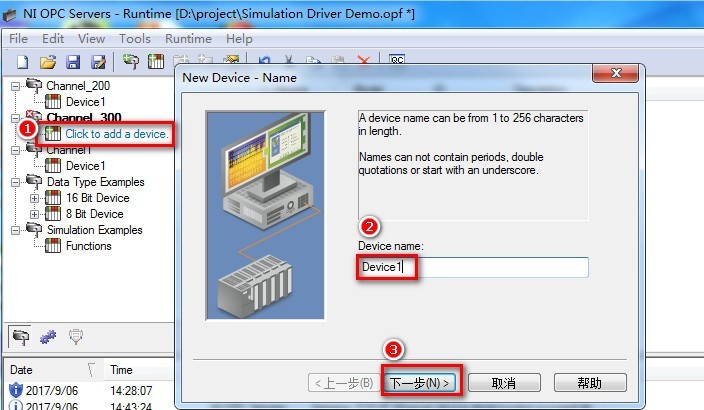The height and width of the screenshot is (410, 704).
Task: Click the Channel_300 channel icon
Action: click(x=34, y=116)
